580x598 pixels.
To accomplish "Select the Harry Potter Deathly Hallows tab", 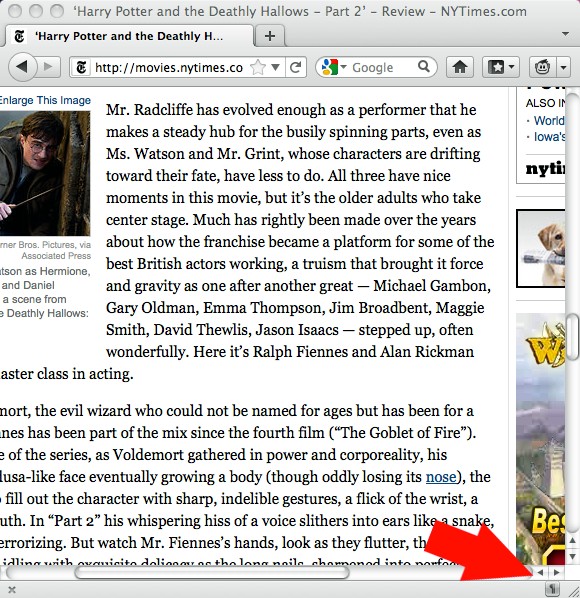I will (x=129, y=36).
